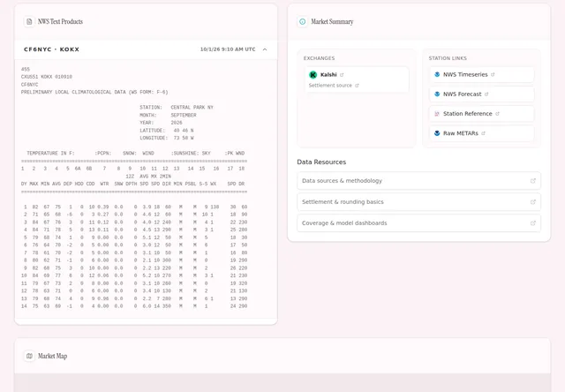565x392 pixels.
Task: Click the PRELIMINARY LOCAL CLIMATOLOGICAL DATA line
Action: [x=94, y=92]
